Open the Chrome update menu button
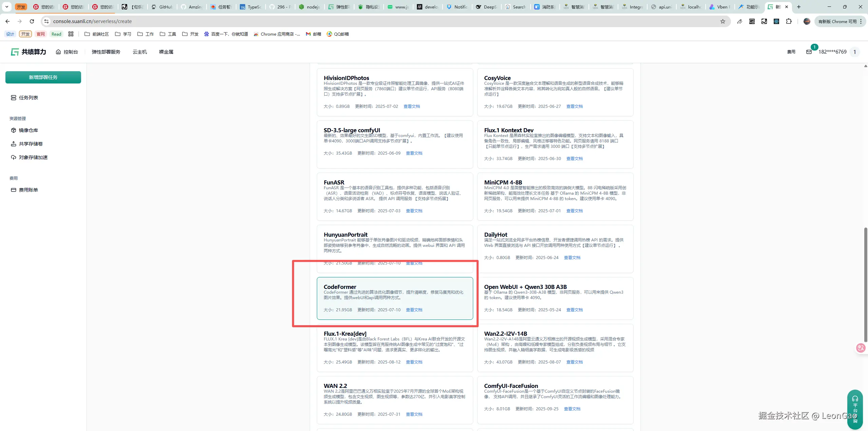The image size is (868, 431). click(x=840, y=21)
